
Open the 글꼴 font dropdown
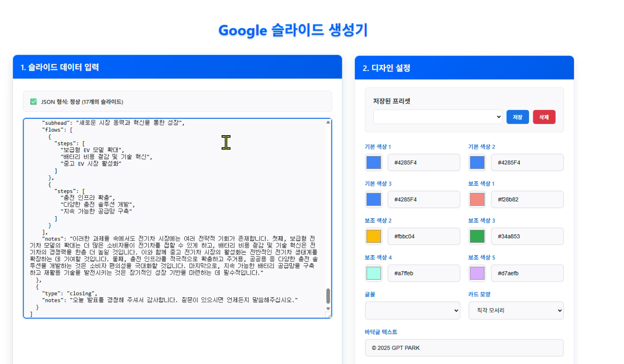coord(413,311)
